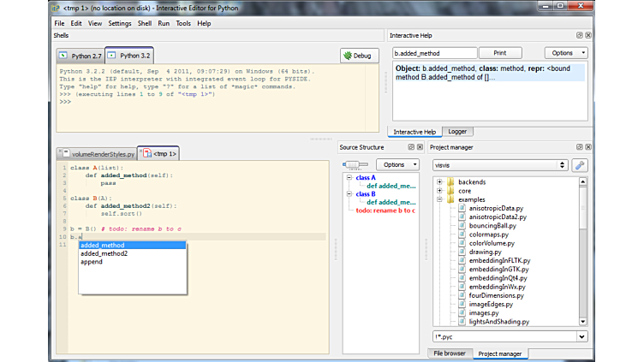Close the Project manager panel
644x362 pixels.
(587, 147)
